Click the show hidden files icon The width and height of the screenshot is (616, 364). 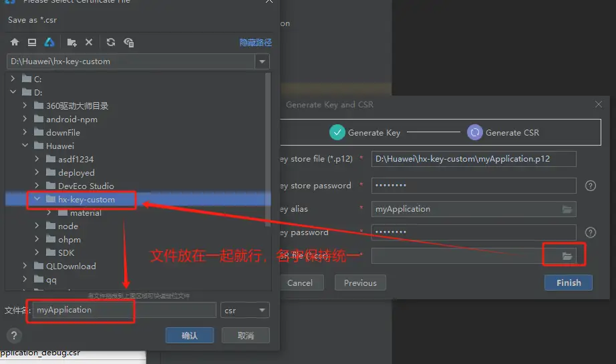[129, 42]
